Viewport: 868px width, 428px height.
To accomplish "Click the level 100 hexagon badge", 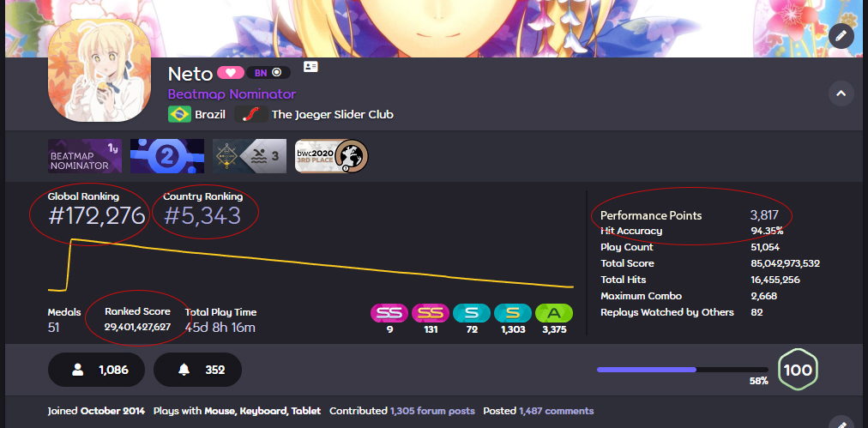I will click(x=798, y=370).
